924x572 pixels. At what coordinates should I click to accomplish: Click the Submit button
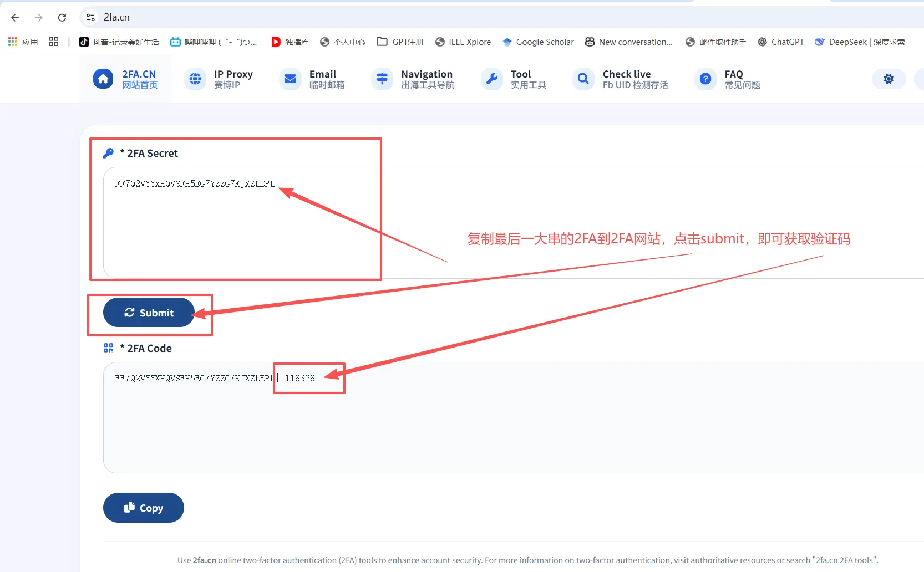click(x=149, y=313)
